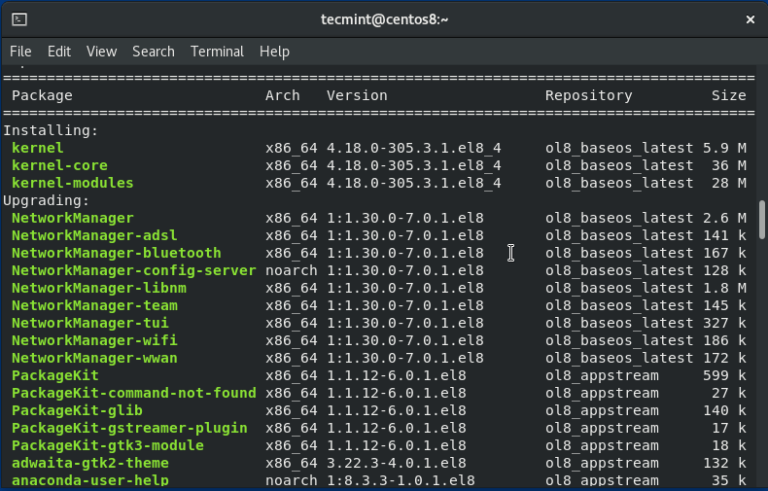Open the Edit menu

[59, 51]
